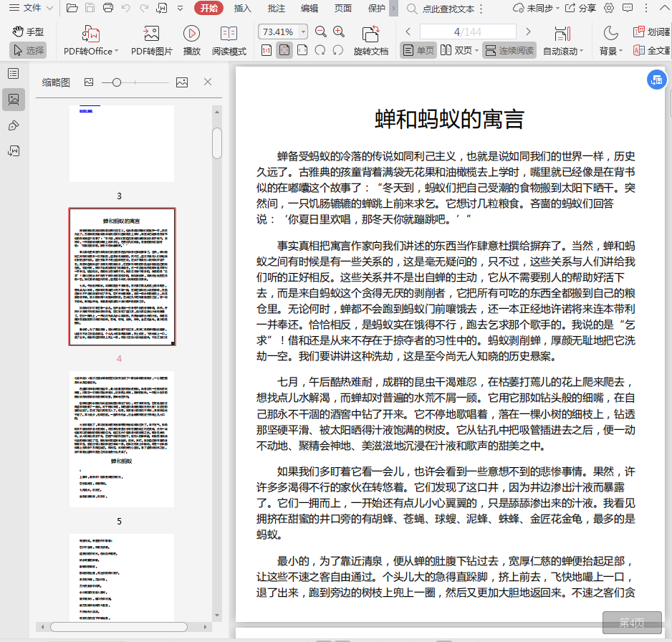
Task: Switch to the 开始 tab
Action: 208,8
